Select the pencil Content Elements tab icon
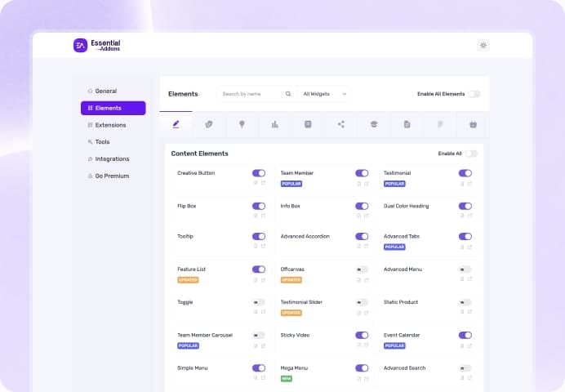565x392 pixels. click(x=176, y=124)
